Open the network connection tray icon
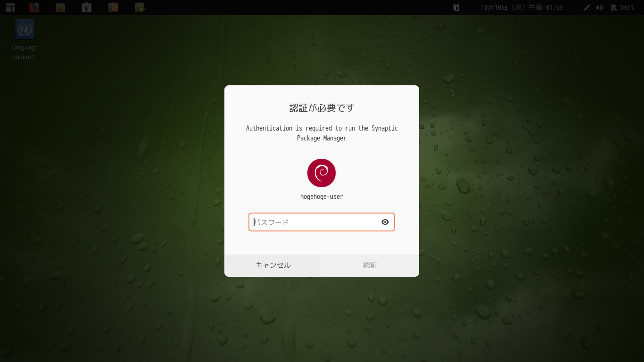Screen dimensions: 644x362 pos(586,8)
